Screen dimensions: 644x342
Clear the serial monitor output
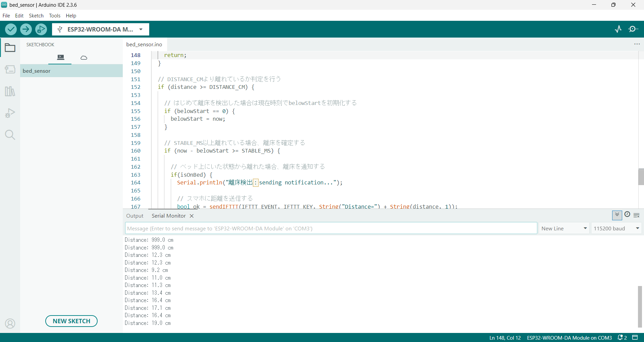[637, 215]
